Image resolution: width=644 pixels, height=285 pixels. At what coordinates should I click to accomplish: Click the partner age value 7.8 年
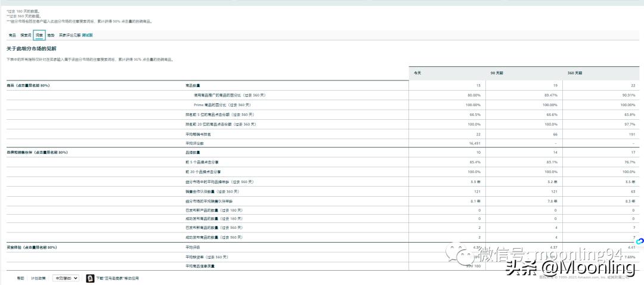(553, 201)
